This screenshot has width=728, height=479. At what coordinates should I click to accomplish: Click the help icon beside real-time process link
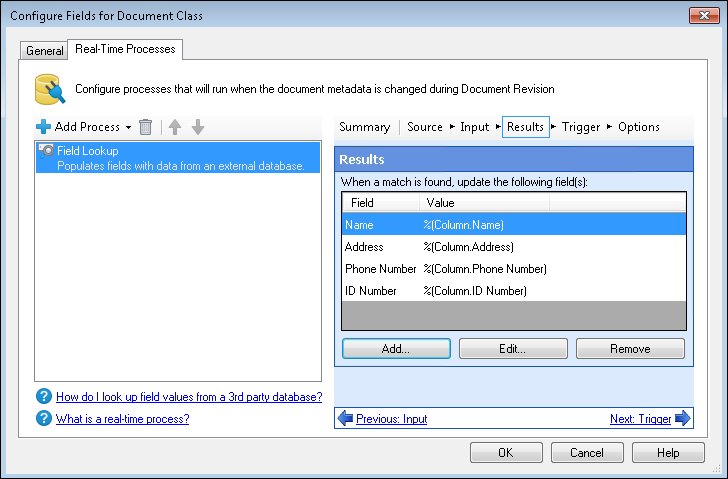pos(43,419)
